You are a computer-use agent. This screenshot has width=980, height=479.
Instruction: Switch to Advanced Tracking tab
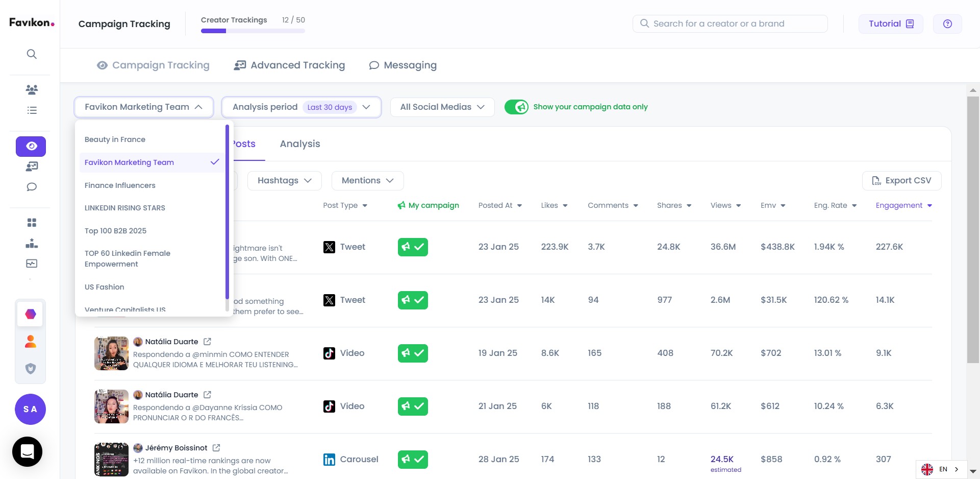(x=289, y=65)
